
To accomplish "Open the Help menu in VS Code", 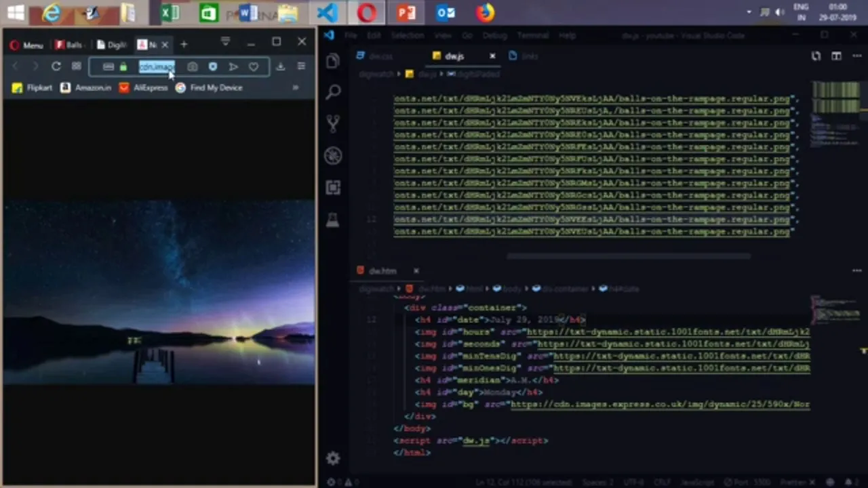I will (568, 35).
